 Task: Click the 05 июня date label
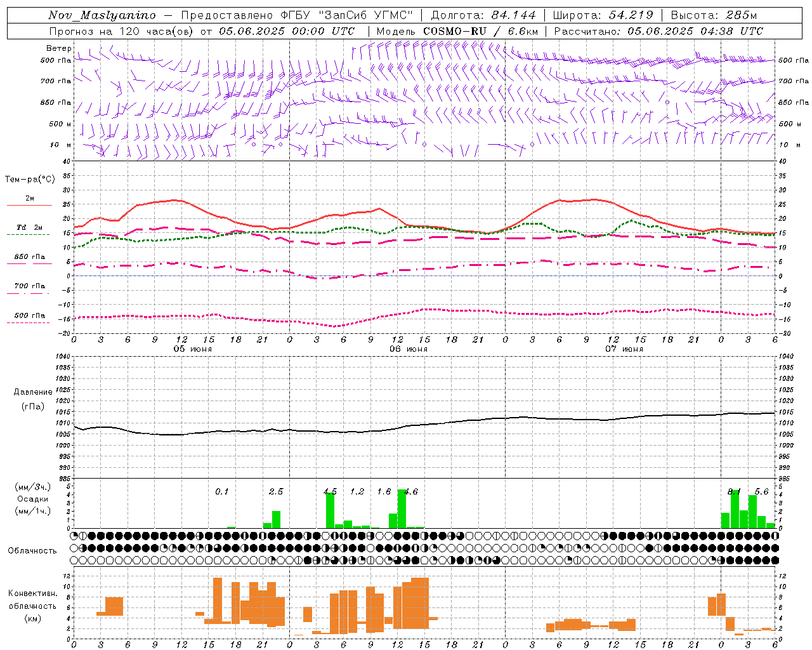click(x=193, y=349)
